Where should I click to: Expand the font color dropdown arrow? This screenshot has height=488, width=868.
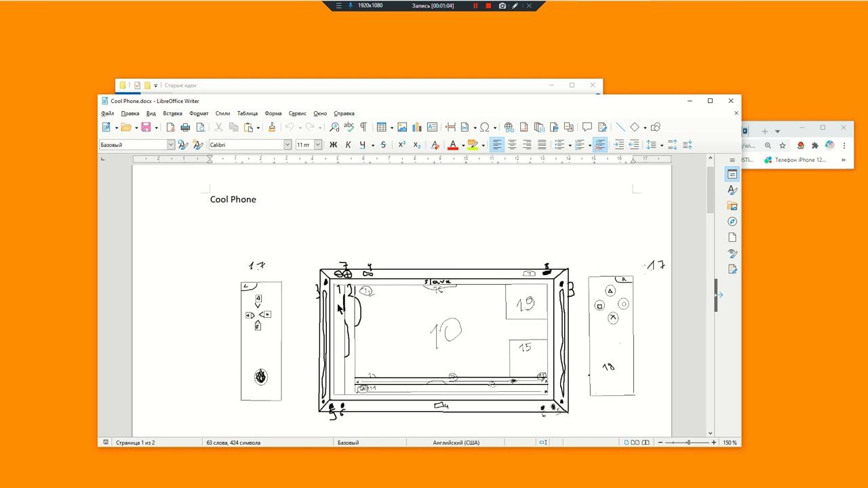[x=463, y=145]
